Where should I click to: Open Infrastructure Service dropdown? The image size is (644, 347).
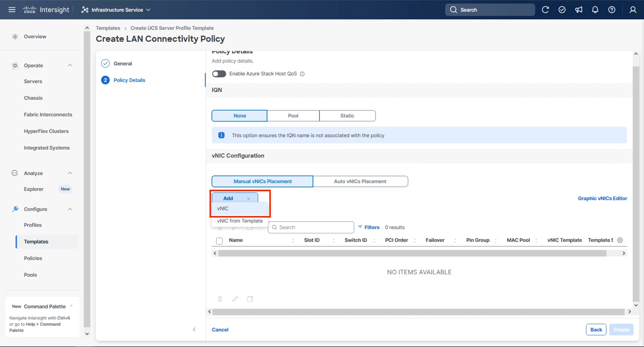[116, 10]
